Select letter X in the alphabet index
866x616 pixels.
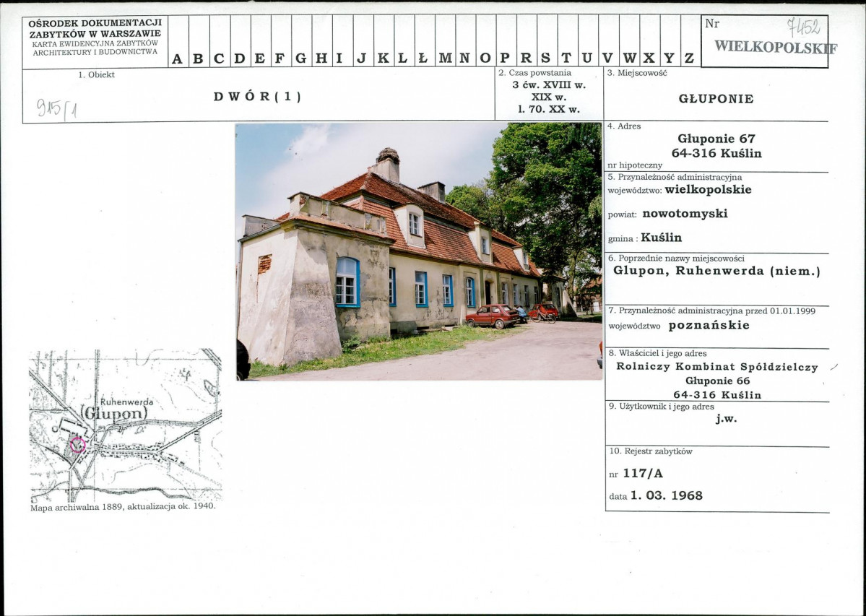pos(649,58)
